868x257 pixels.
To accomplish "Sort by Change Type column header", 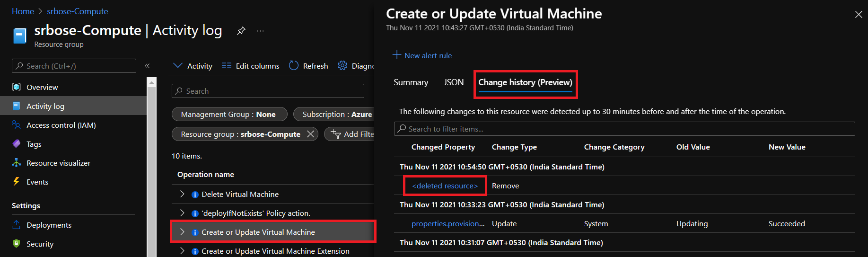I will pos(514,147).
